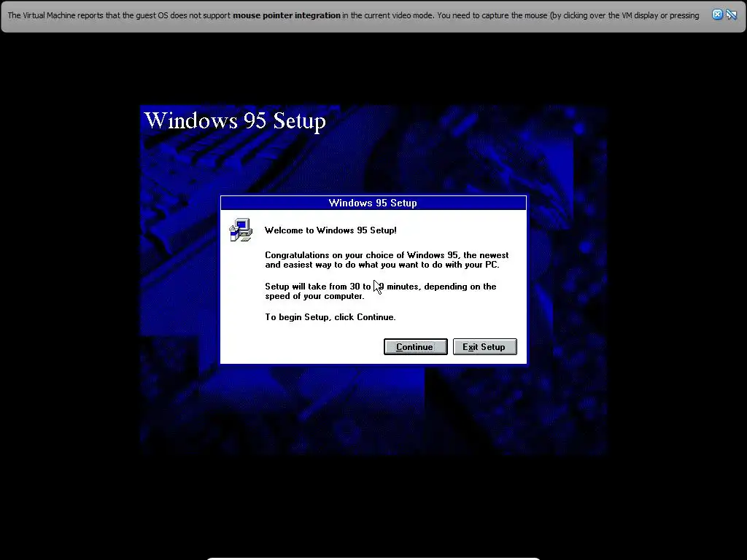
Task: Click the setup computer icon in dialog
Action: pyautogui.click(x=241, y=230)
